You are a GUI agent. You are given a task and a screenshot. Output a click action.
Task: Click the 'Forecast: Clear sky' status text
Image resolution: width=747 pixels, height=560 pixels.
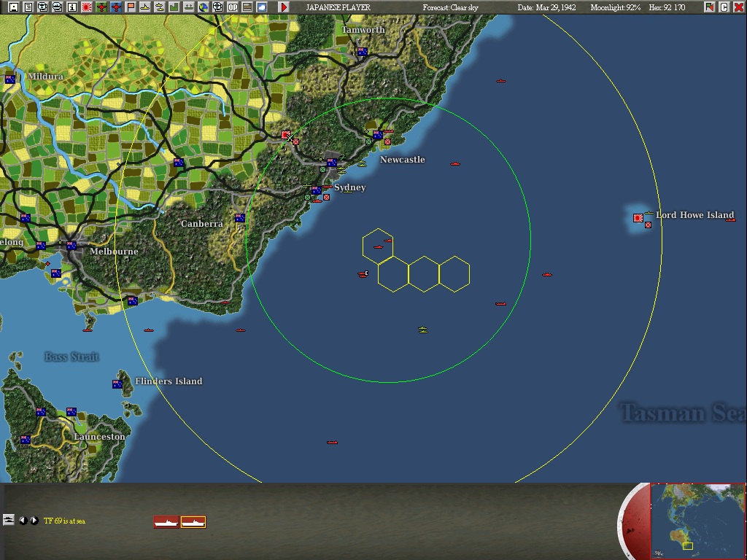pyautogui.click(x=451, y=7)
